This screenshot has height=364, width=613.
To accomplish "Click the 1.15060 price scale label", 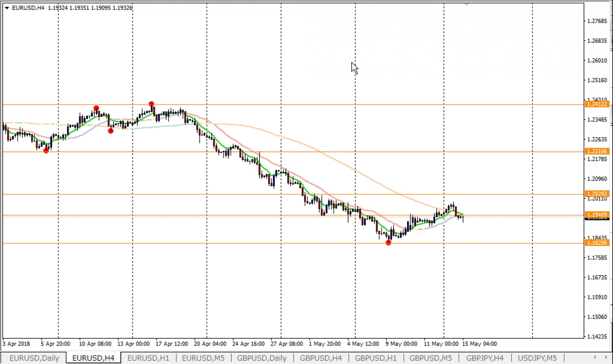I will pyautogui.click(x=597, y=317).
